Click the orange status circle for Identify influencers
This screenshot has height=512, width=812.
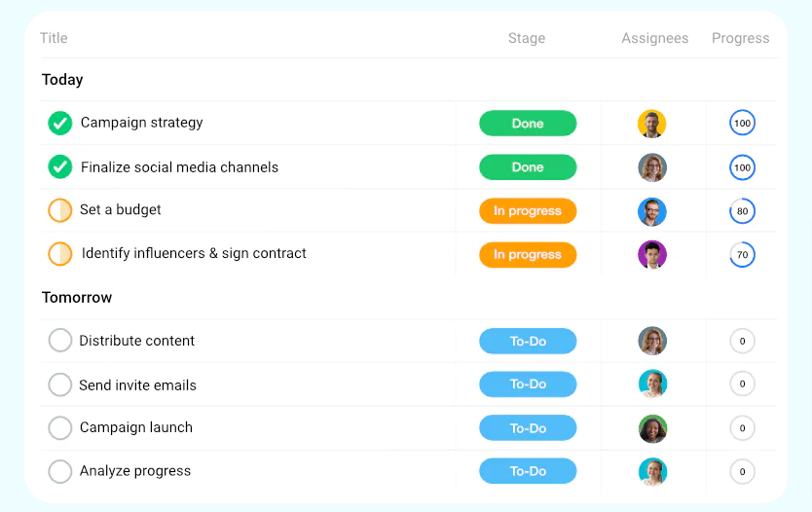click(60, 254)
